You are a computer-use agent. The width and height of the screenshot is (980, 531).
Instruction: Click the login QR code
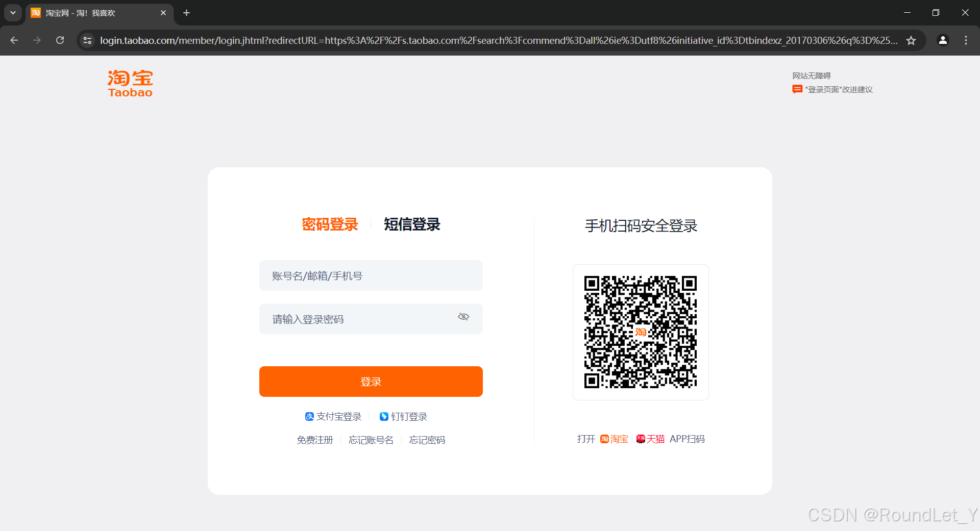coord(641,332)
